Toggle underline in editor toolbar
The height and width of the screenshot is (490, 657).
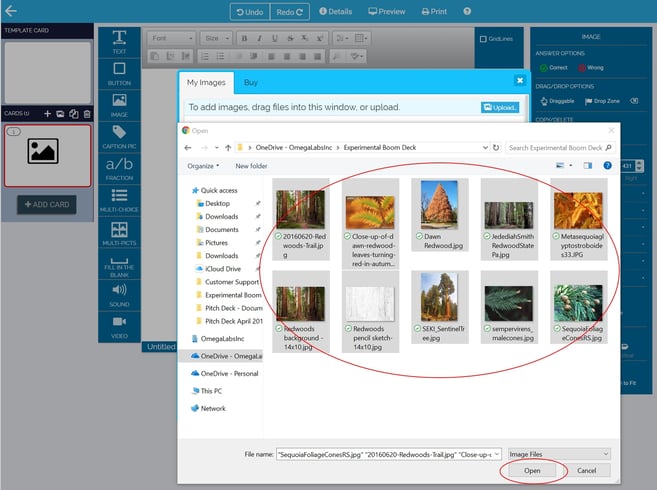pos(274,38)
